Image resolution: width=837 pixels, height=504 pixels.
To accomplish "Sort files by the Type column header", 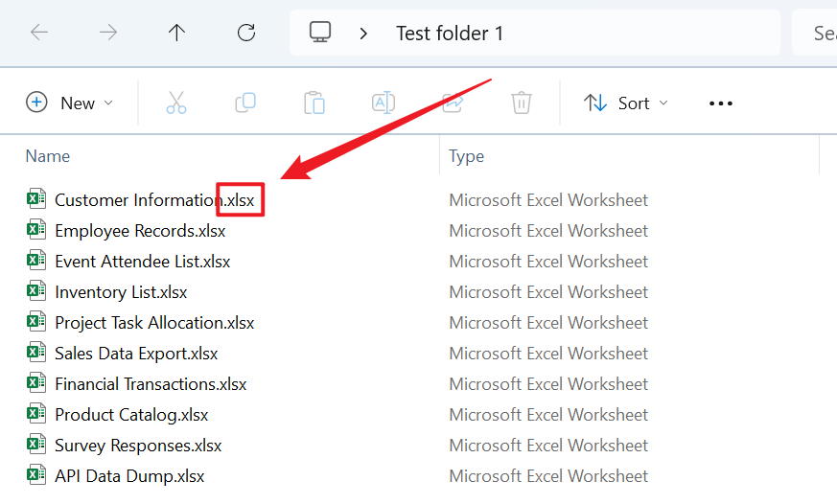I will pos(466,156).
